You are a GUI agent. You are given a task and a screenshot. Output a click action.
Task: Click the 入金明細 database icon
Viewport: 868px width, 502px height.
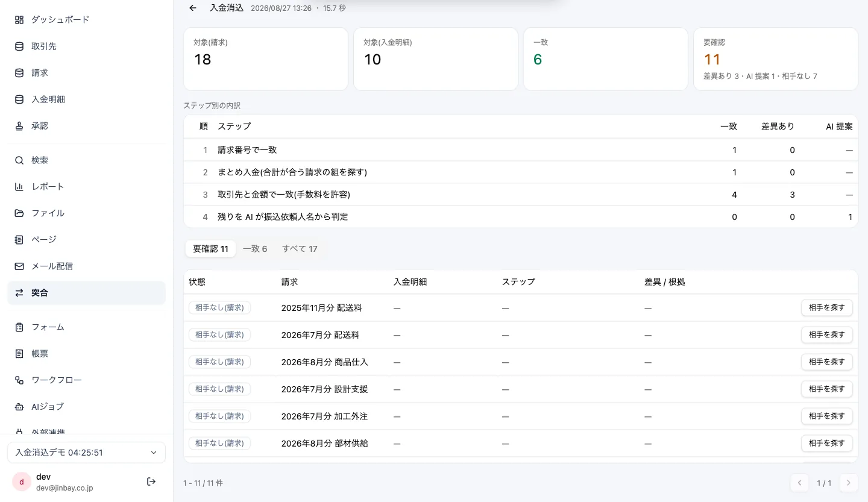pyautogui.click(x=19, y=99)
